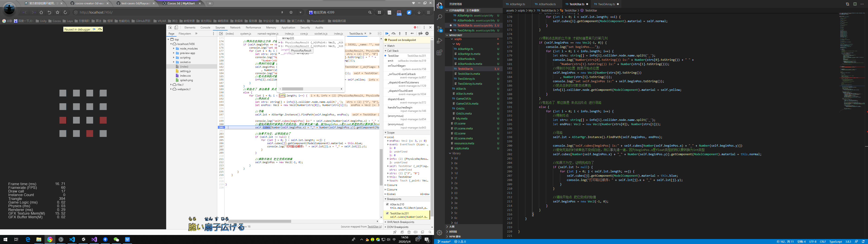Open the TestAStar.js source mapped link
Screen dimensions: 868x244
tap(374, 227)
